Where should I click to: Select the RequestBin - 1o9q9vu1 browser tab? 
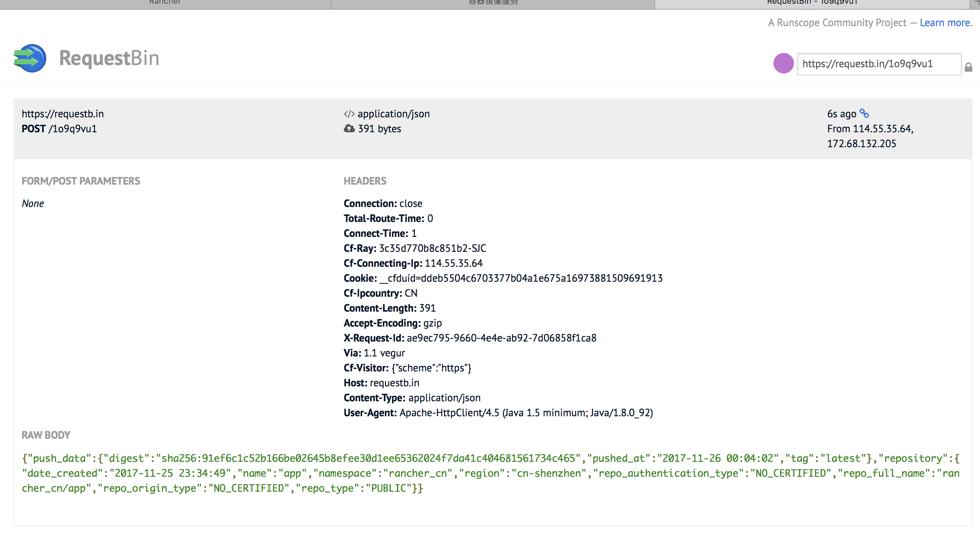(x=812, y=2)
